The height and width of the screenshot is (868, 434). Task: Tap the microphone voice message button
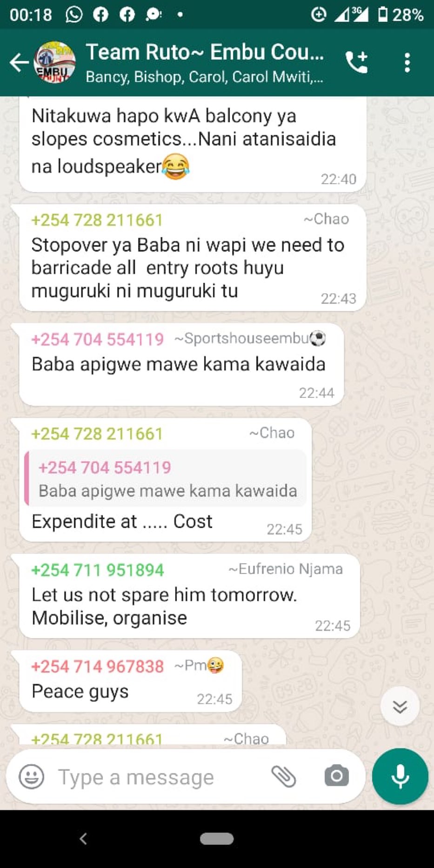pos(400,776)
